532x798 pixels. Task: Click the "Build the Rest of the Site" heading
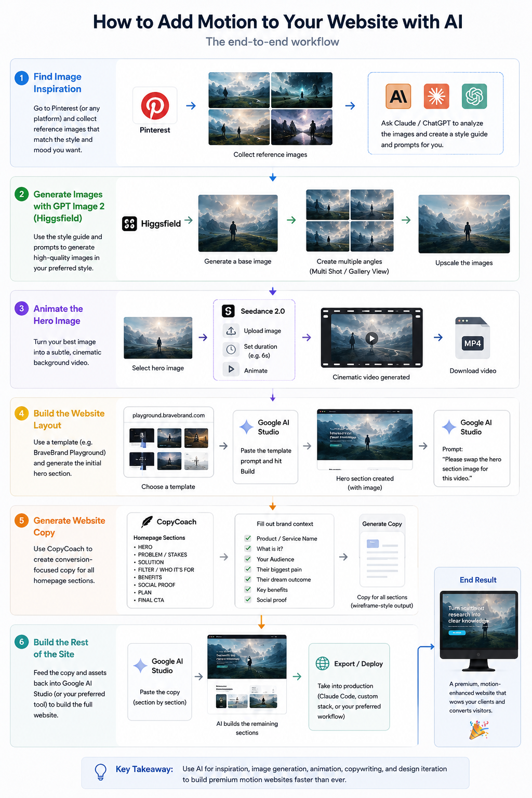(61, 648)
